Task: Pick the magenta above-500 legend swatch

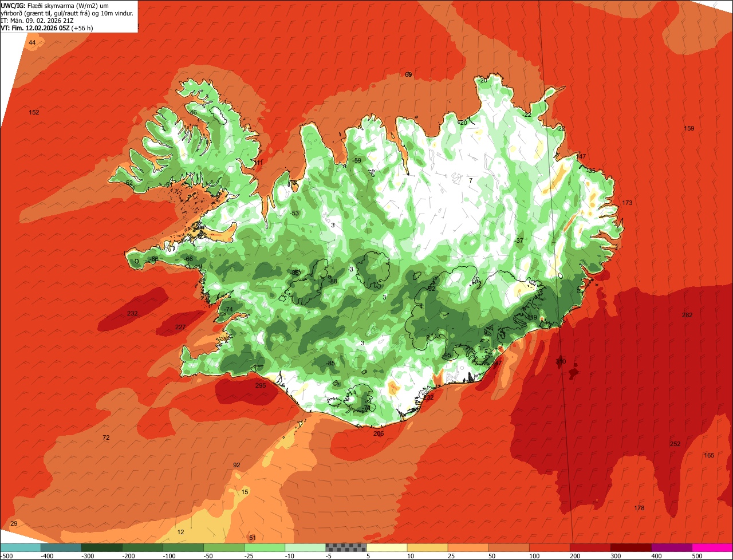Action: pos(712,548)
